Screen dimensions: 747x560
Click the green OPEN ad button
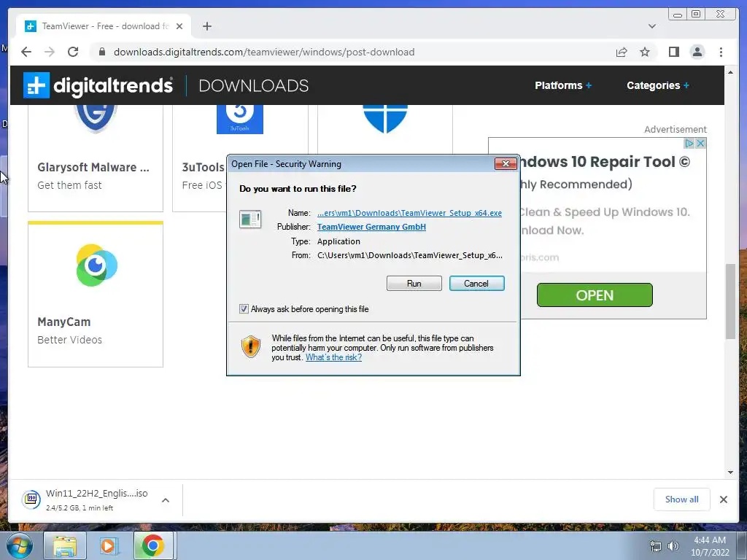595,295
